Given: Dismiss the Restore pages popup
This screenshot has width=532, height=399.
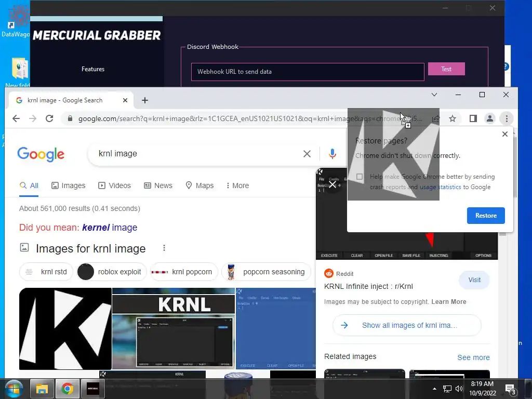Looking at the screenshot, I should [505, 134].
